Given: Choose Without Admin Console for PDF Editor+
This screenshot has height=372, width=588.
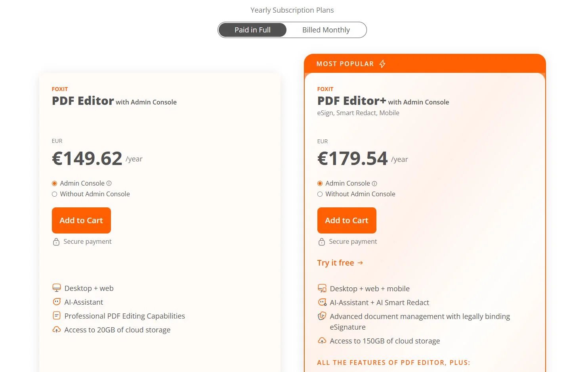Looking at the screenshot, I should pyautogui.click(x=320, y=194).
